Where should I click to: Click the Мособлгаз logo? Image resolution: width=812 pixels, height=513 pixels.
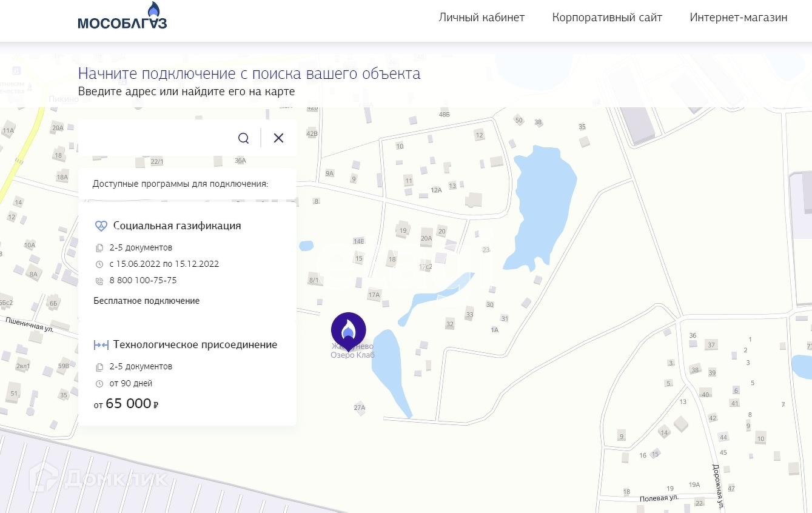[122, 17]
